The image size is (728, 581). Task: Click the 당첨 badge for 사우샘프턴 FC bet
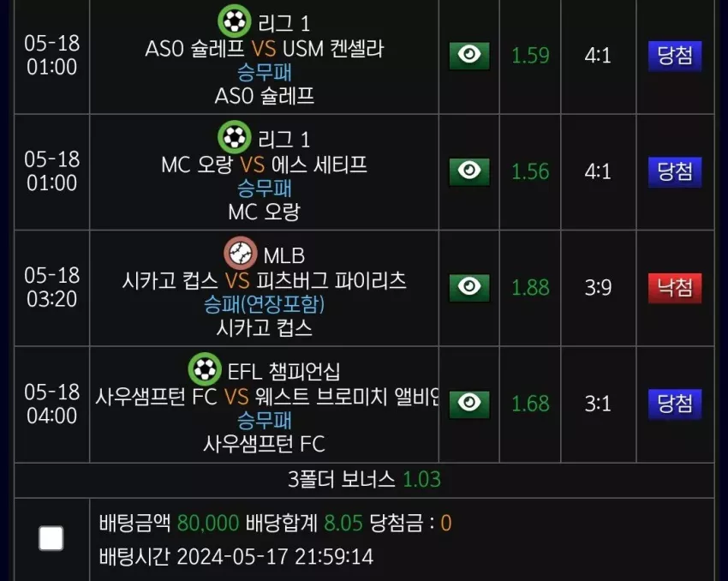pyautogui.click(x=675, y=404)
